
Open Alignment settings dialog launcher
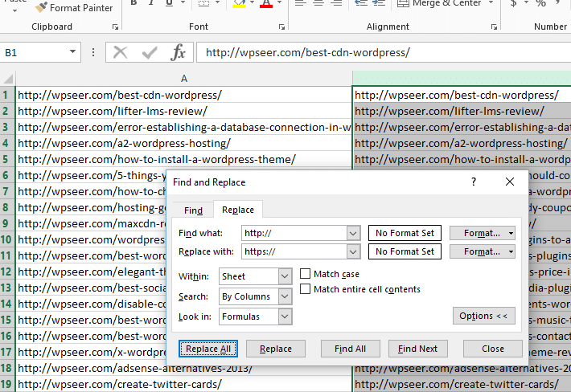click(x=494, y=27)
